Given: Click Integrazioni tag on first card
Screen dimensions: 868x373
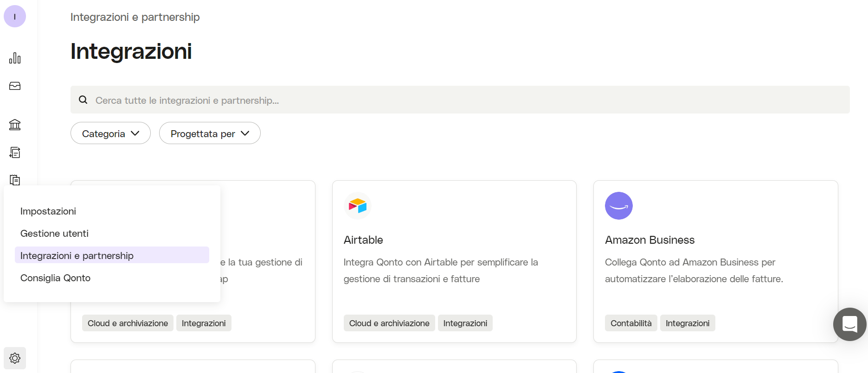Looking at the screenshot, I should point(204,323).
